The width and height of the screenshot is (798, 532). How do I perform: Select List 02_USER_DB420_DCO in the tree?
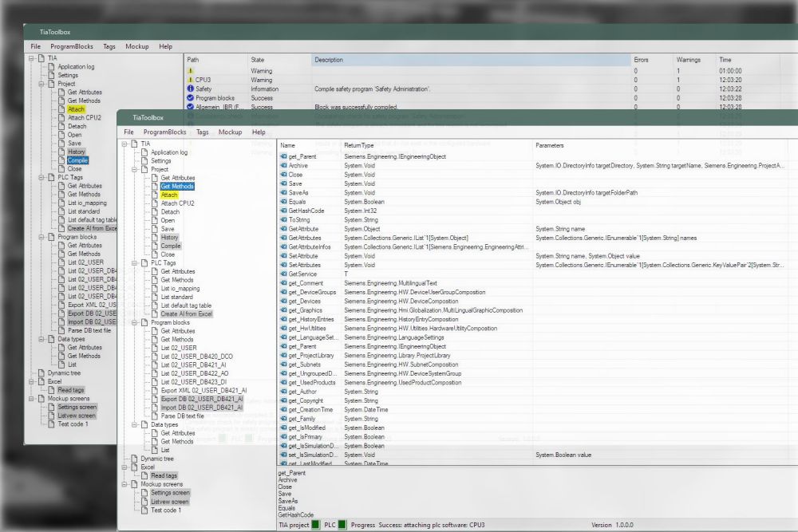(x=196, y=357)
